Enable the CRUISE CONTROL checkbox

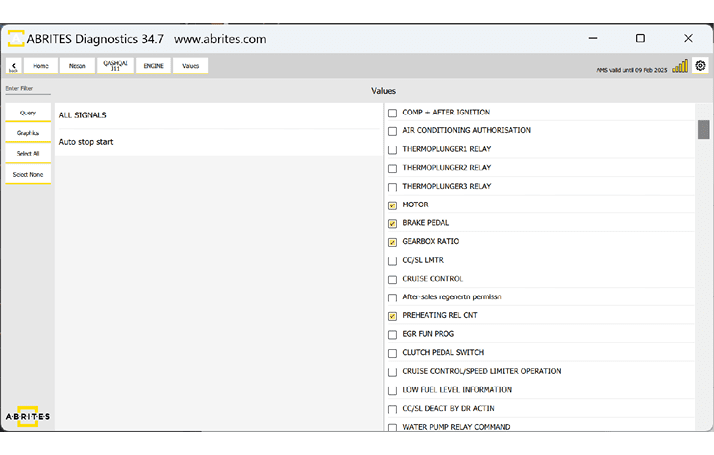pyautogui.click(x=392, y=279)
